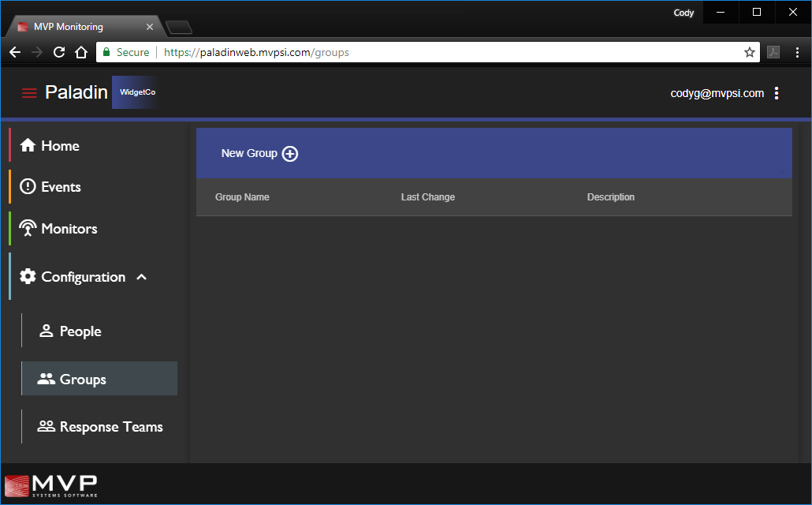Sort by the Group Name column header
The height and width of the screenshot is (505, 812).
(x=242, y=197)
